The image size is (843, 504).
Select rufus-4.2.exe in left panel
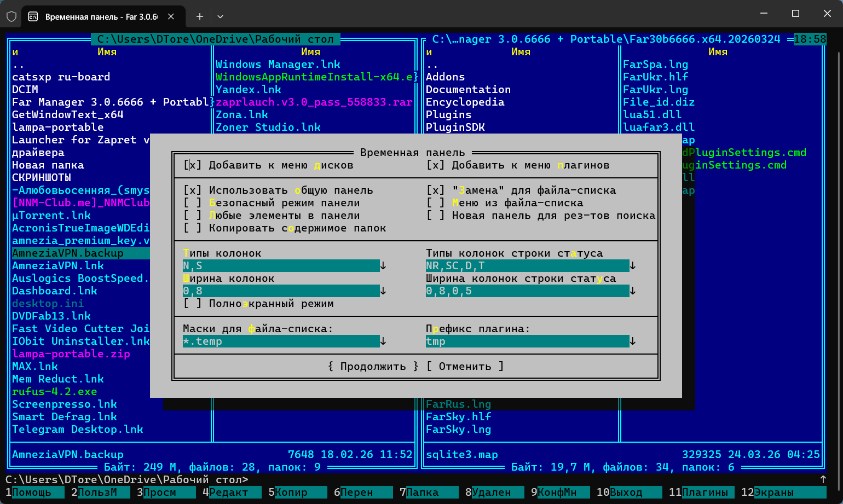[x=55, y=392]
